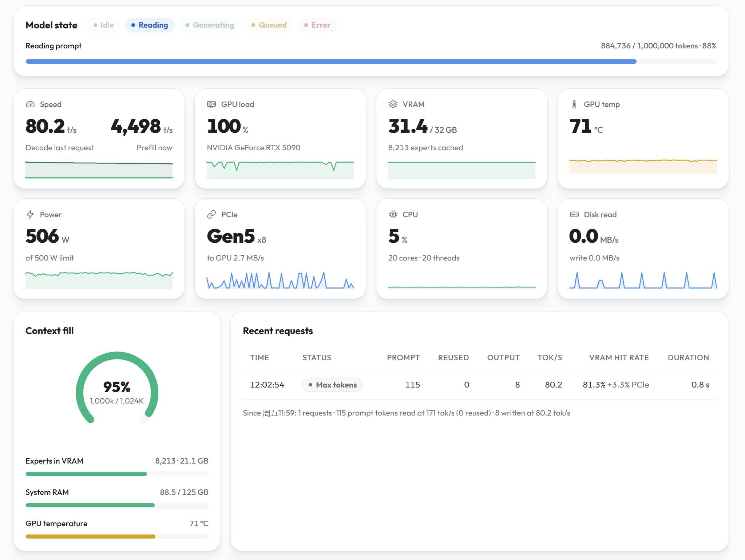Click the VRAM HIT RATE column header

619,358
